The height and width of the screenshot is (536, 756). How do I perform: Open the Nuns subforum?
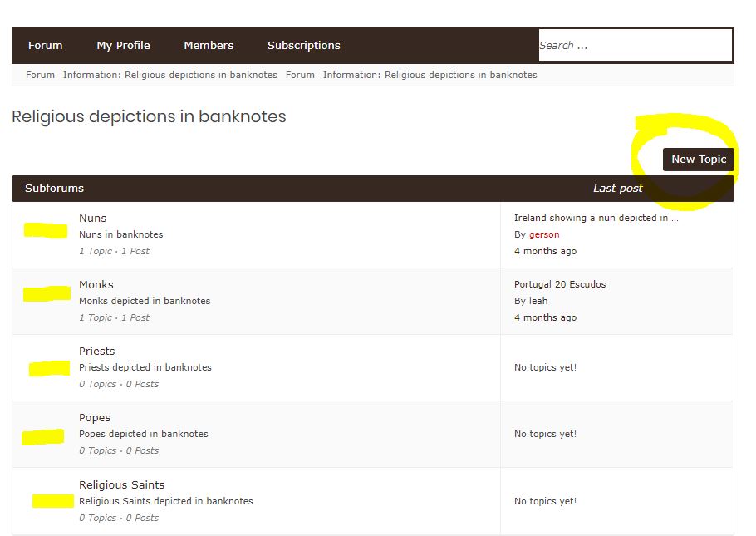(92, 218)
